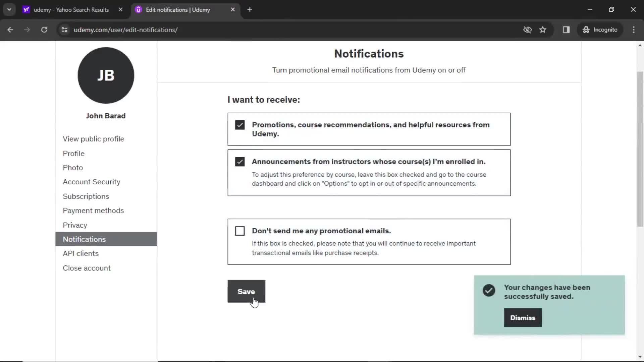Select Privacy from left sidebar menu
This screenshot has height=362, width=644.
tap(75, 225)
